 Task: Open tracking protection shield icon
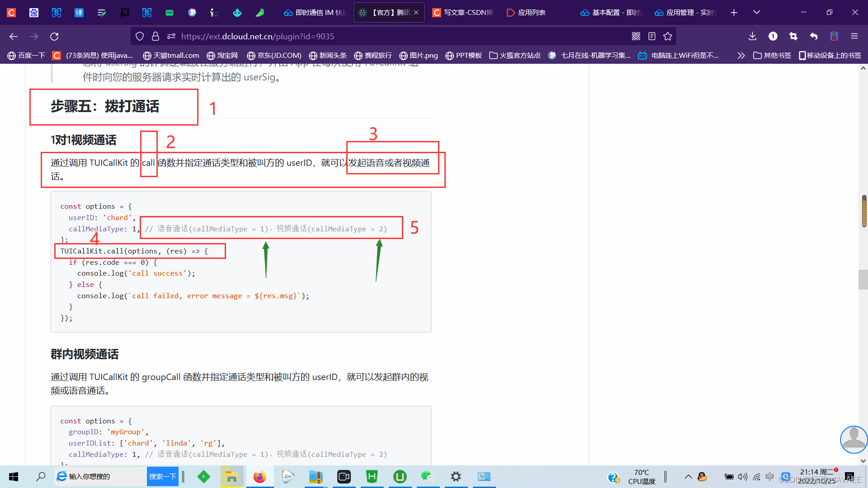[140, 36]
